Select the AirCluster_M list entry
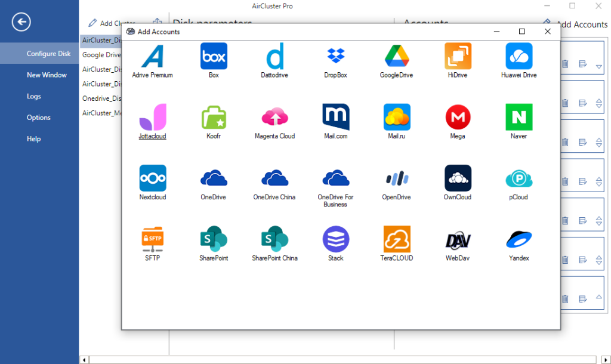The height and width of the screenshot is (364, 611). (101, 113)
